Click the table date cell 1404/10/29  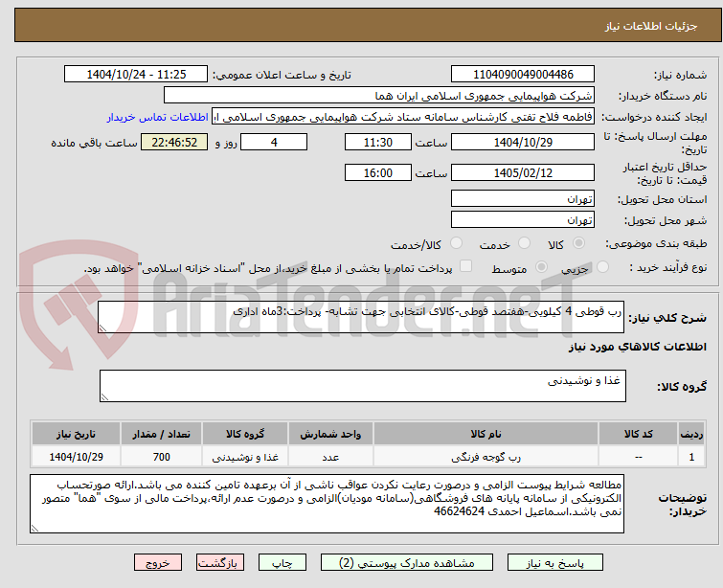pyautogui.click(x=76, y=457)
